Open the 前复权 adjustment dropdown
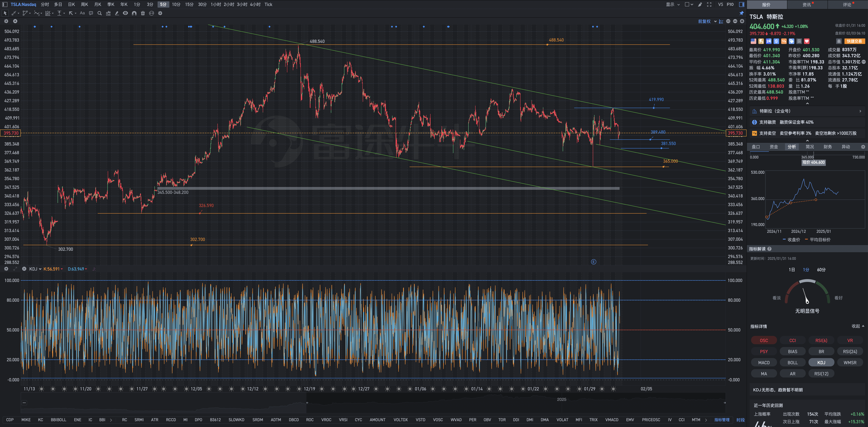 [x=707, y=21]
